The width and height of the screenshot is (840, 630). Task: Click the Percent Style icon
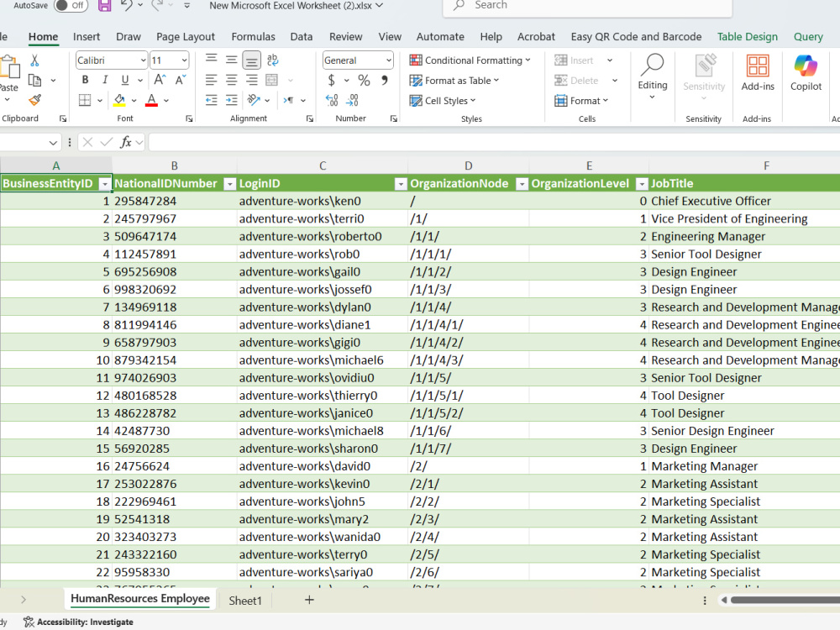click(x=365, y=81)
